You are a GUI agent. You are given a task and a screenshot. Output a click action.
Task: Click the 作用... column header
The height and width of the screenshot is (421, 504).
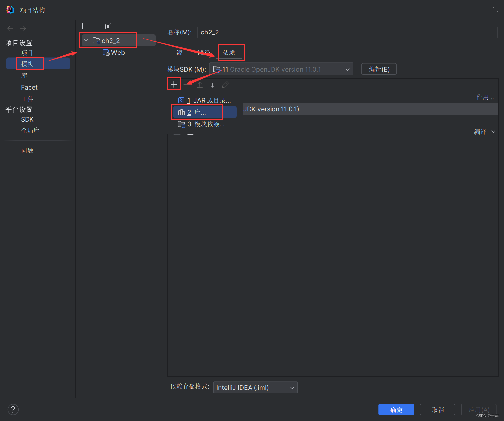click(485, 97)
